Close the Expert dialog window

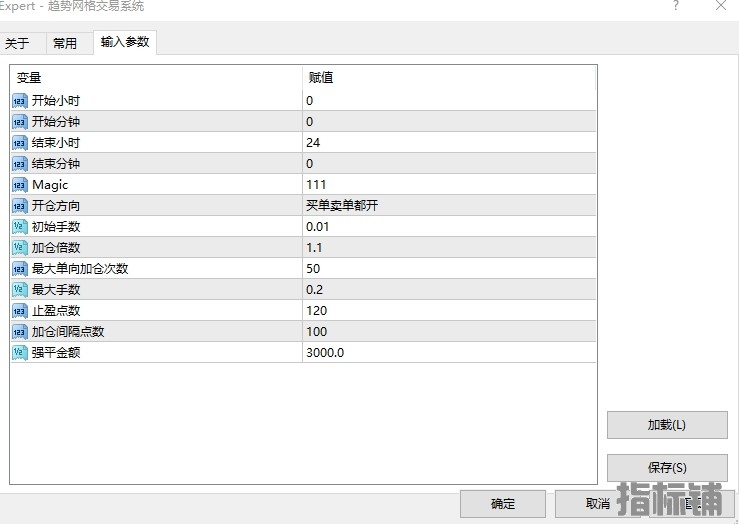point(721,6)
